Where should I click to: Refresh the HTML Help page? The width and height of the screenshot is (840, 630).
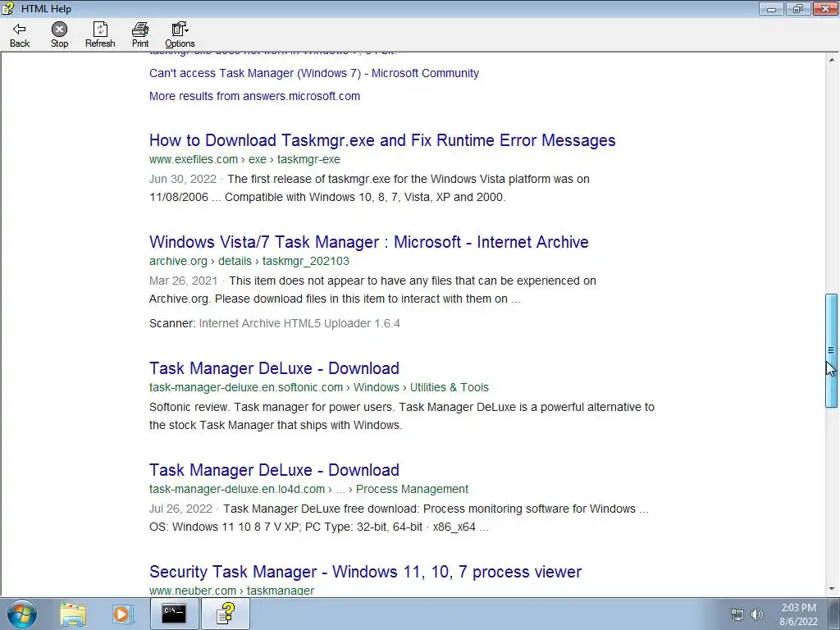(100, 35)
